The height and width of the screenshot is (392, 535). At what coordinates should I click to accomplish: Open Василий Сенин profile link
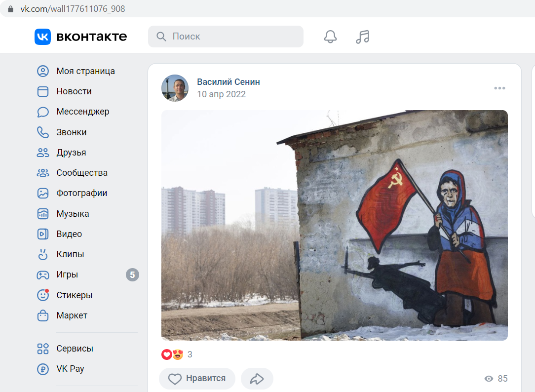tap(228, 82)
